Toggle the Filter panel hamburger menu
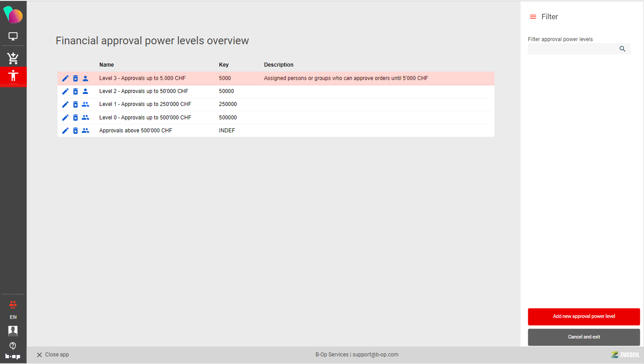 tap(533, 17)
